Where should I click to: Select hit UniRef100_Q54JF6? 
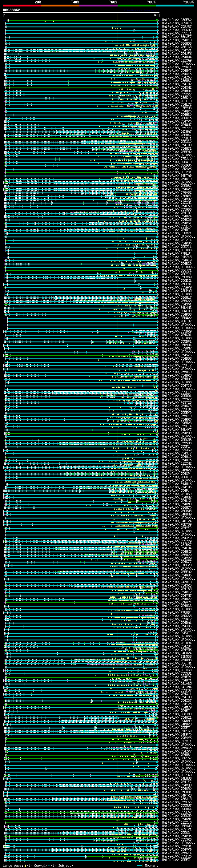pyautogui.click(x=177, y=54)
